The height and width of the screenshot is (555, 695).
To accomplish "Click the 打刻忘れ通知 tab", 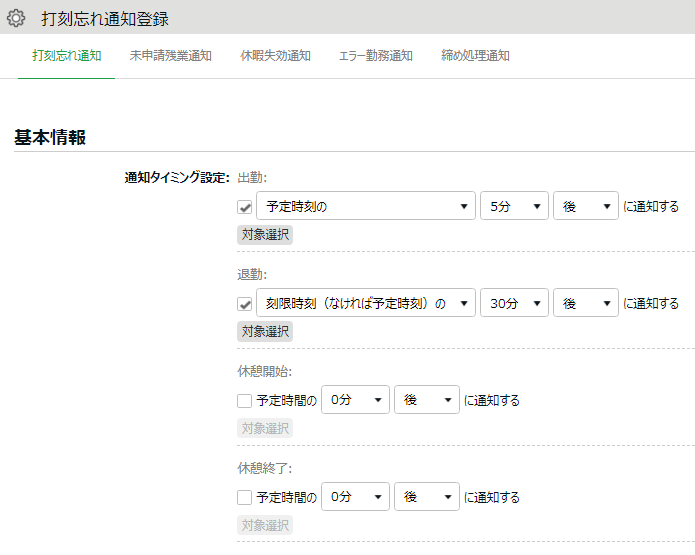I will click(66, 56).
